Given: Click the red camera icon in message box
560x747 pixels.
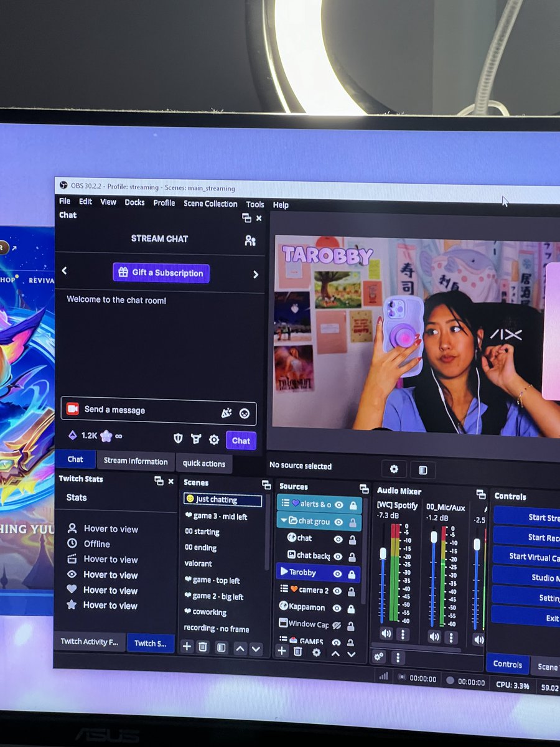Looking at the screenshot, I should tap(73, 409).
